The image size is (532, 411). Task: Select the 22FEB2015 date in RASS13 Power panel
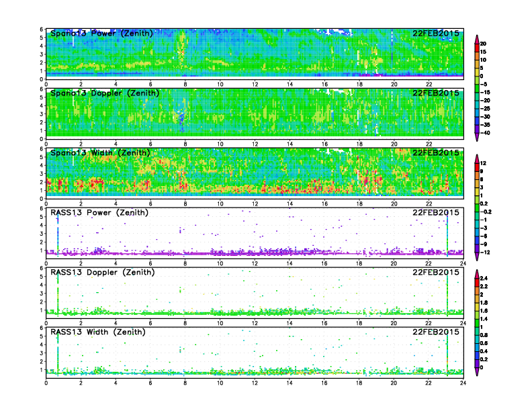[x=436, y=213]
